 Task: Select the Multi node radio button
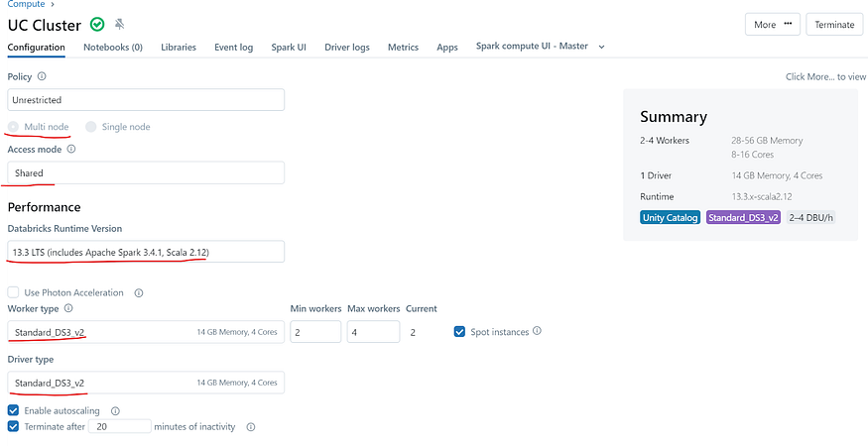click(x=13, y=127)
